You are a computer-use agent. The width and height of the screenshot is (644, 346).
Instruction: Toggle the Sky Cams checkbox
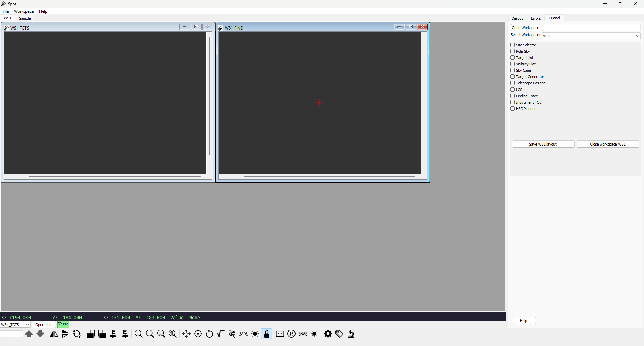(513, 70)
